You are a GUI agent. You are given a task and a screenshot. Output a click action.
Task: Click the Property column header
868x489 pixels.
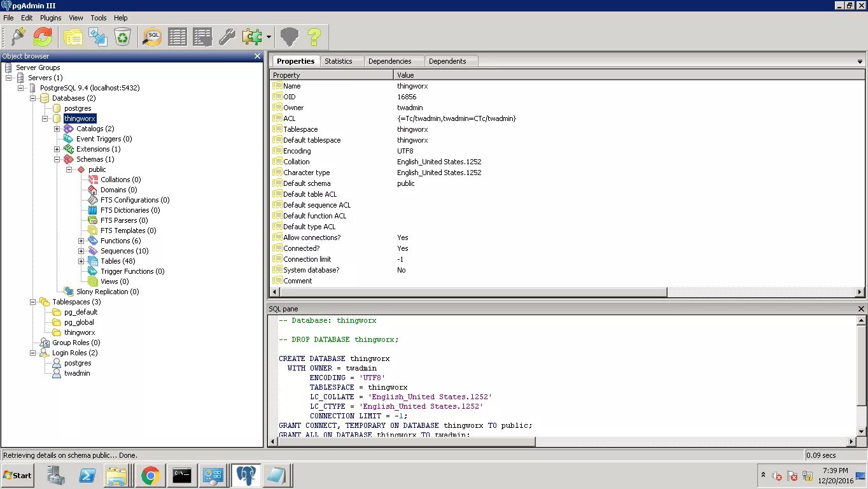(x=332, y=75)
